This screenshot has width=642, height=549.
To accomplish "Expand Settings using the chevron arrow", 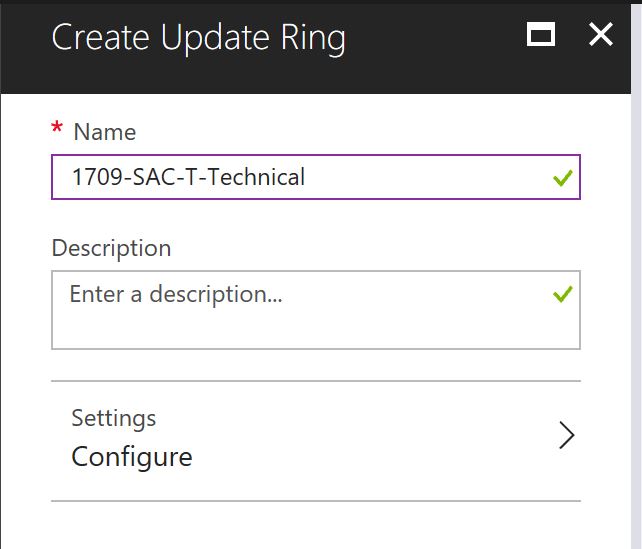I will pyautogui.click(x=567, y=436).
